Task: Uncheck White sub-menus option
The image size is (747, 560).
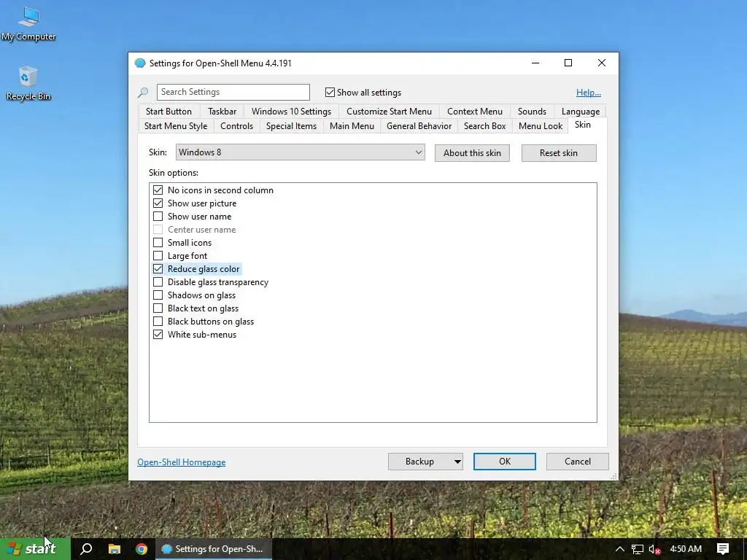Action: point(158,334)
